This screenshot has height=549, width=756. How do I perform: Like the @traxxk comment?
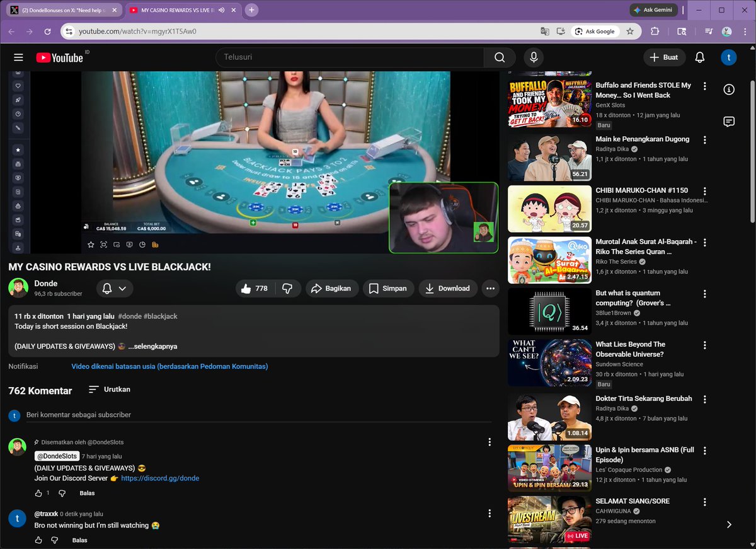pyautogui.click(x=38, y=540)
